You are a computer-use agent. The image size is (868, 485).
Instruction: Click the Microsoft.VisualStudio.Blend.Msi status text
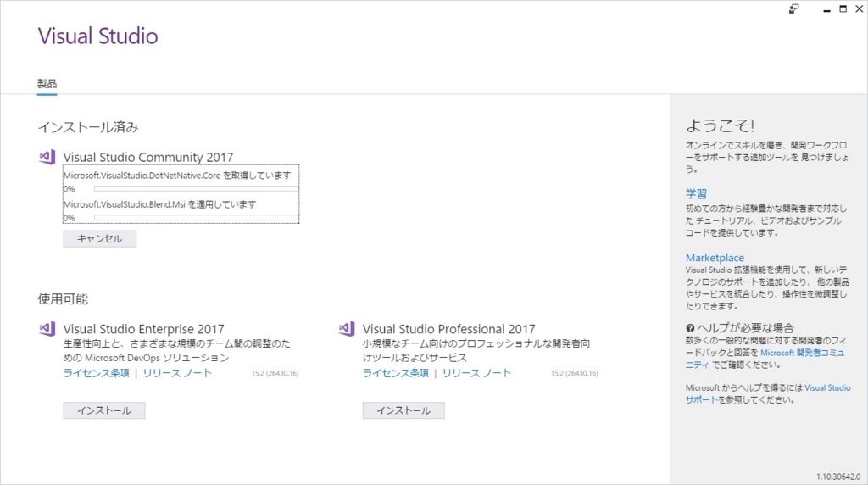(x=160, y=204)
